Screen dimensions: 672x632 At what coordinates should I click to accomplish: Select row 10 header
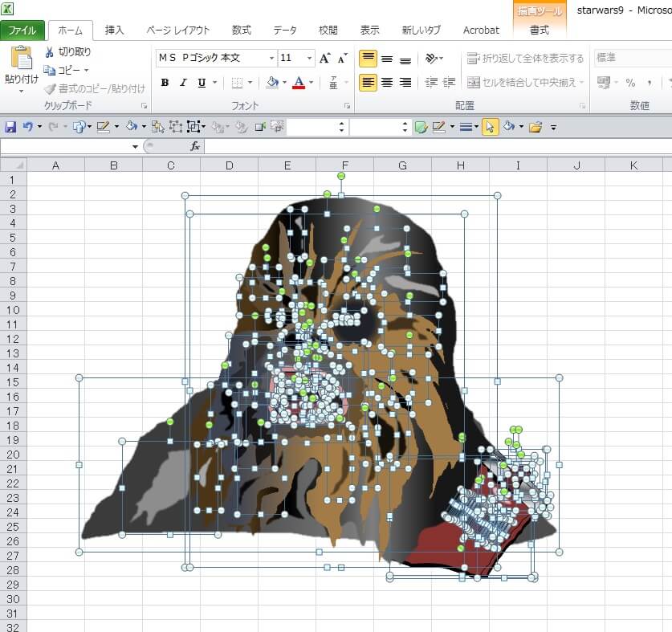pos(14,310)
